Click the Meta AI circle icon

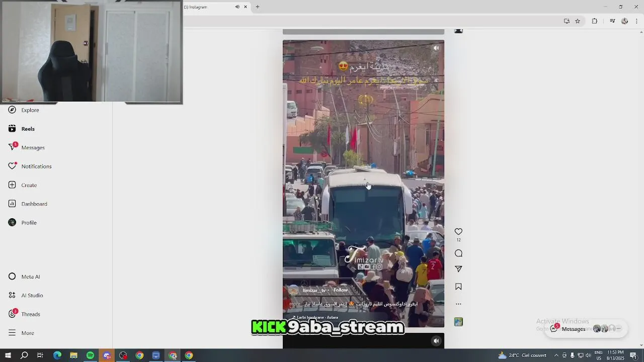click(12, 277)
